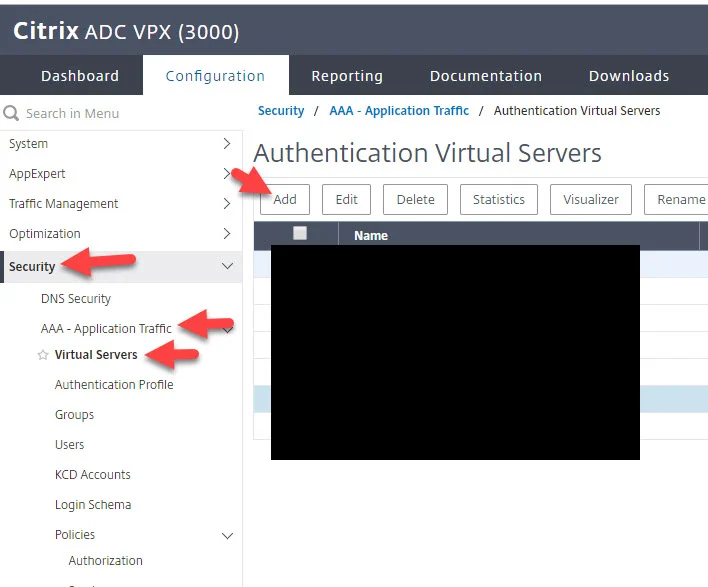Open the Dashboard tab

pyautogui.click(x=80, y=76)
